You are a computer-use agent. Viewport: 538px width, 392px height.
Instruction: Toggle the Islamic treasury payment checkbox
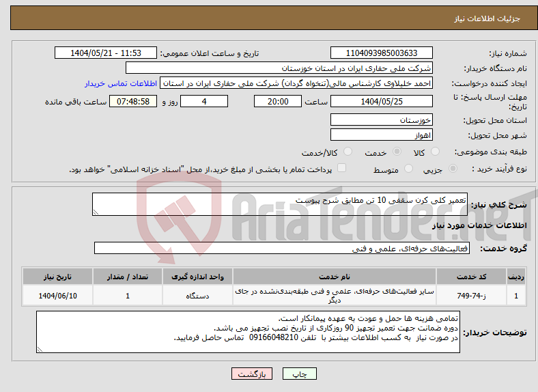coord(341,167)
